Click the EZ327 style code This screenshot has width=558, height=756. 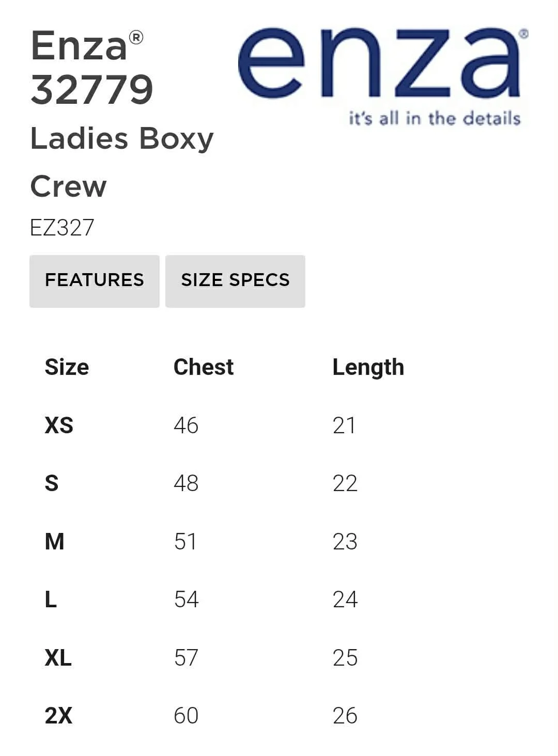[x=62, y=228]
